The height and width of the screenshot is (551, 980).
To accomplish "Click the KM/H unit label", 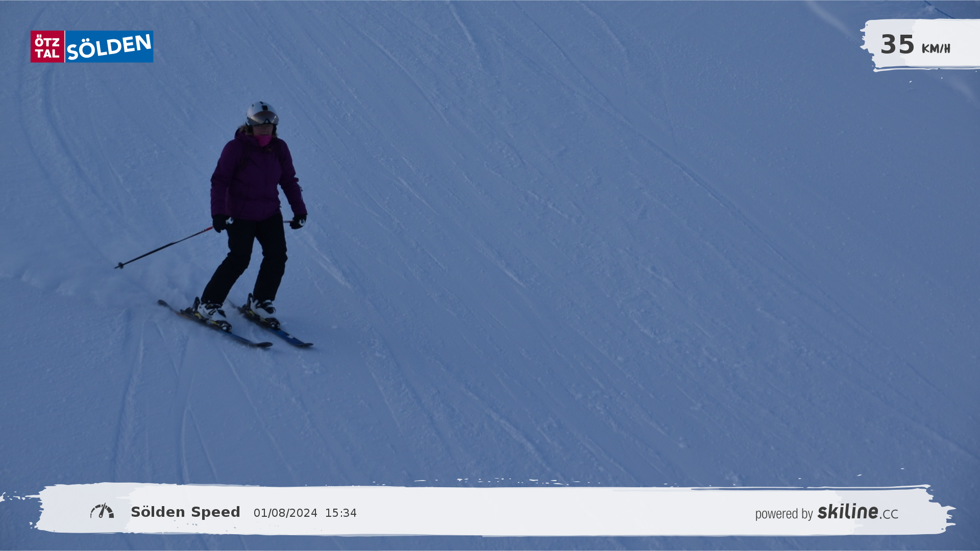I will pos(936,48).
